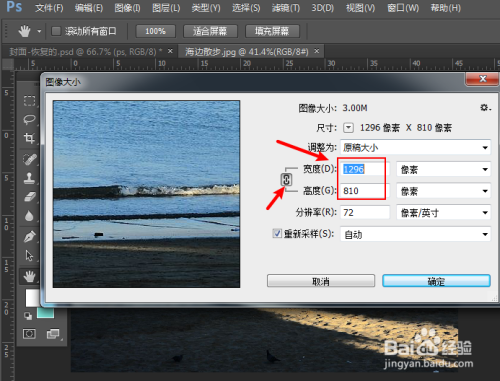Screen dimensions: 500x381
Task: Select the Hand tool in toolbox
Action: [29, 276]
